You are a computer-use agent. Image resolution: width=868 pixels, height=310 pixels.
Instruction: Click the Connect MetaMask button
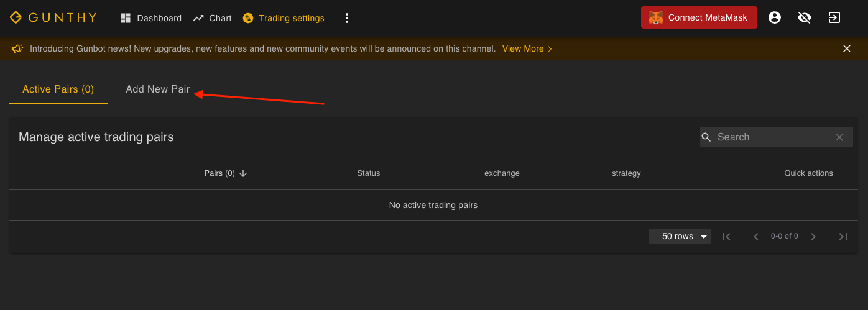pyautogui.click(x=699, y=17)
